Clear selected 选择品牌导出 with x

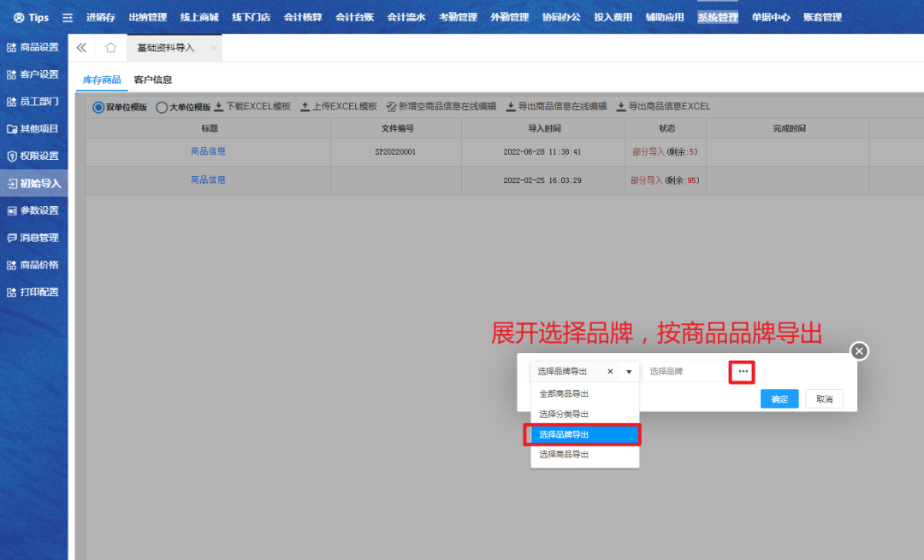pos(610,372)
